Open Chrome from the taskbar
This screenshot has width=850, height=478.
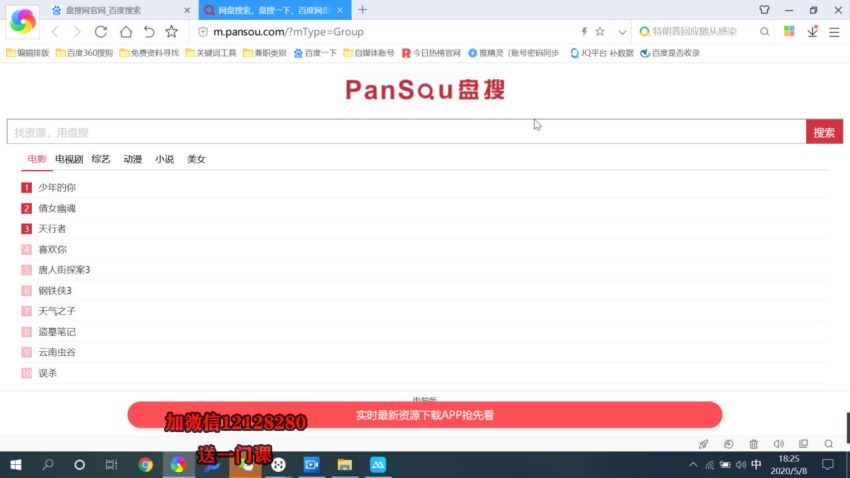click(x=145, y=465)
